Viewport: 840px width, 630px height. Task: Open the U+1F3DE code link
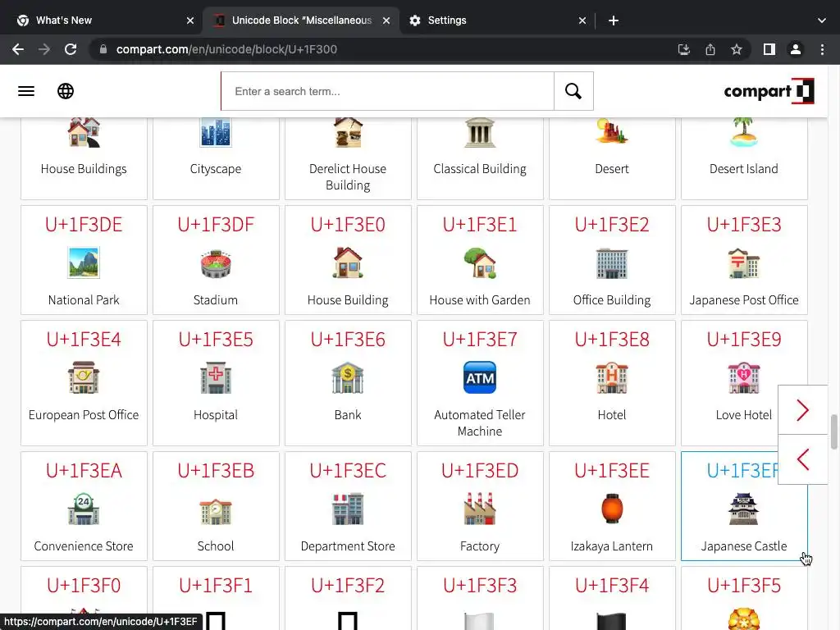(x=84, y=225)
